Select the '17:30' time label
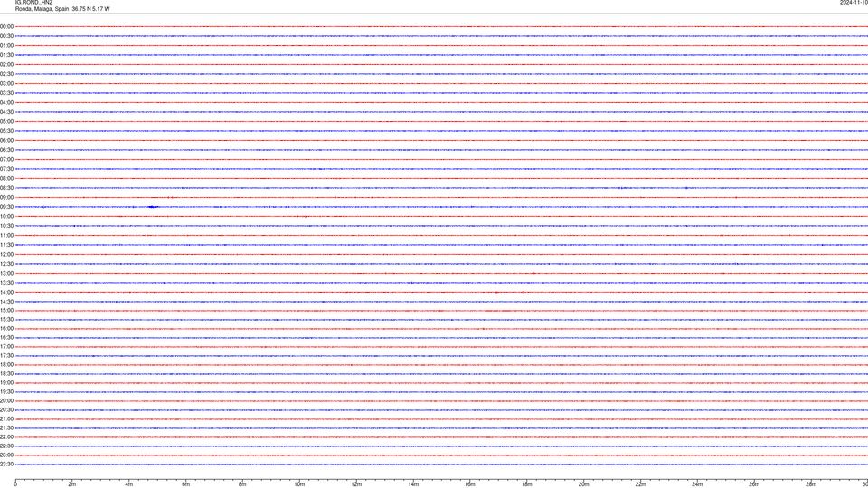 [6, 356]
